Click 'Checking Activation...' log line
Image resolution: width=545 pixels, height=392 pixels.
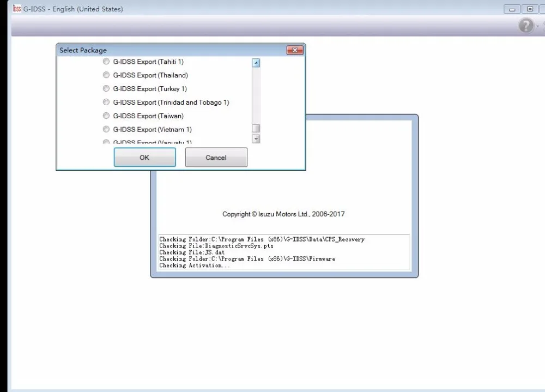[x=195, y=266]
